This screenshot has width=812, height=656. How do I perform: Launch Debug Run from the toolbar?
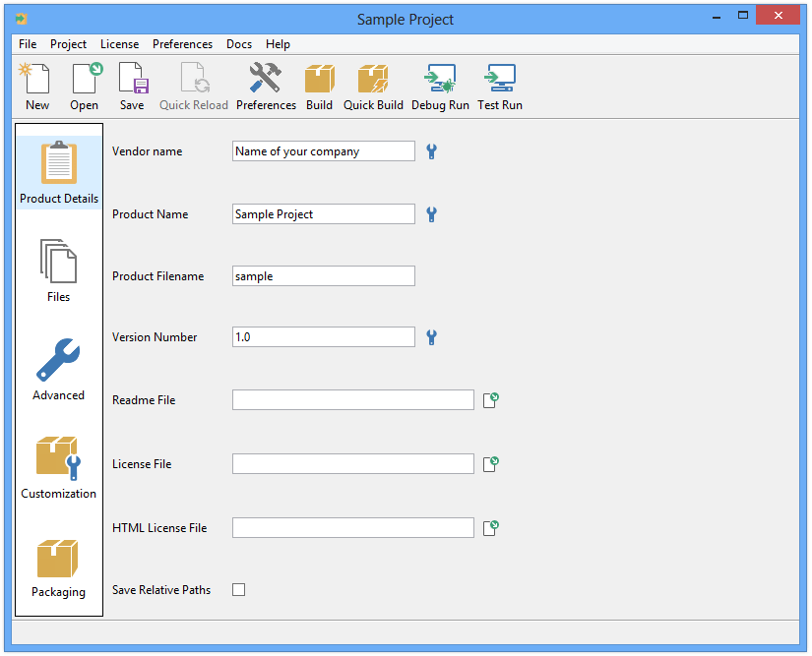point(440,87)
